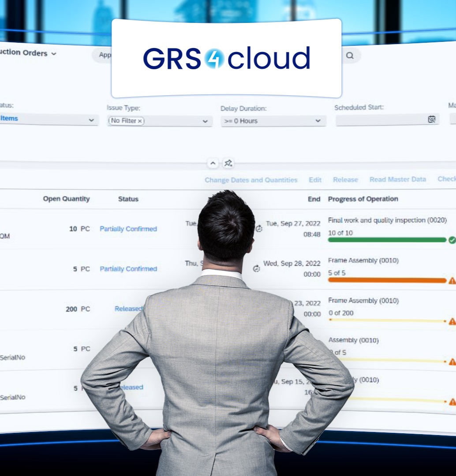456x476 pixels.
Task: Click the reschedule icon beside Tue, Sep 27, 2022
Action: coord(259,229)
